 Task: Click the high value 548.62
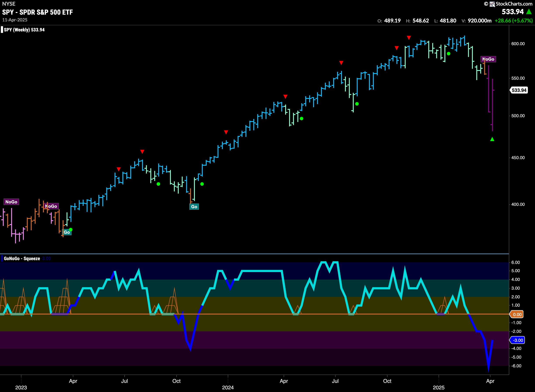click(x=421, y=21)
